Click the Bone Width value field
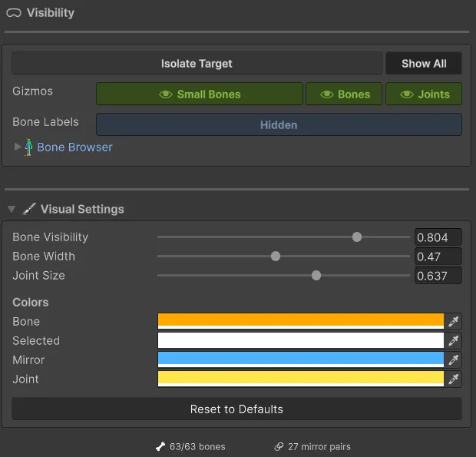 (x=438, y=257)
